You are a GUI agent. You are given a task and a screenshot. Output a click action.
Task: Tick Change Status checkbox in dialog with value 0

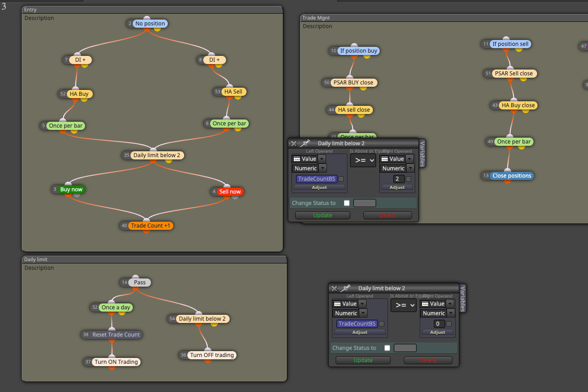[387, 348]
